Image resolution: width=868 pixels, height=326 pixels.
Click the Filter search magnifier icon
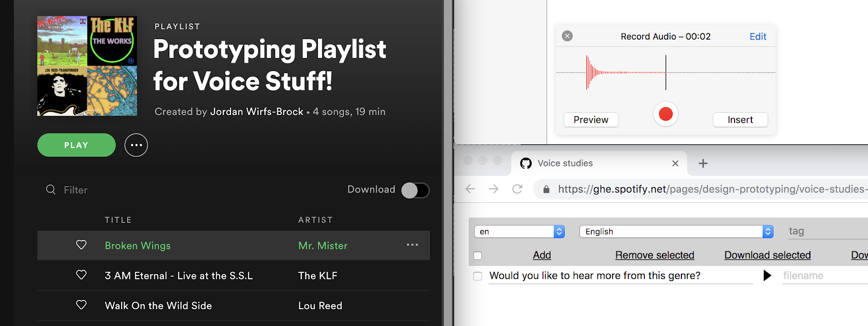point(50,189)
